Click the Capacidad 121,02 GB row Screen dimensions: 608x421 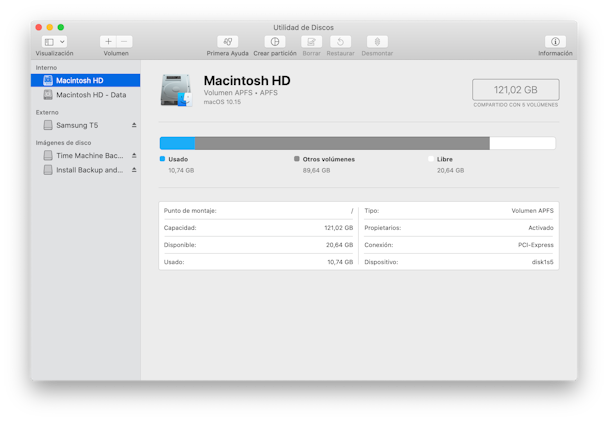click(x=258, y=228)
